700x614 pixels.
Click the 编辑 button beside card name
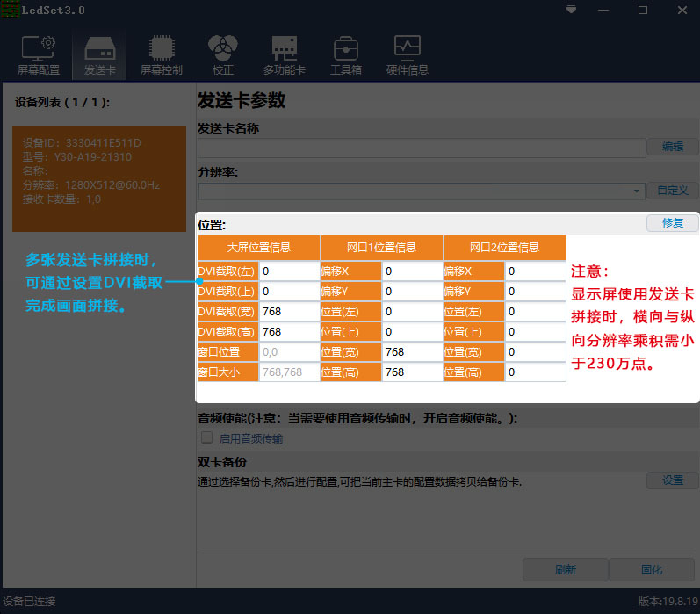pos(672,147)
